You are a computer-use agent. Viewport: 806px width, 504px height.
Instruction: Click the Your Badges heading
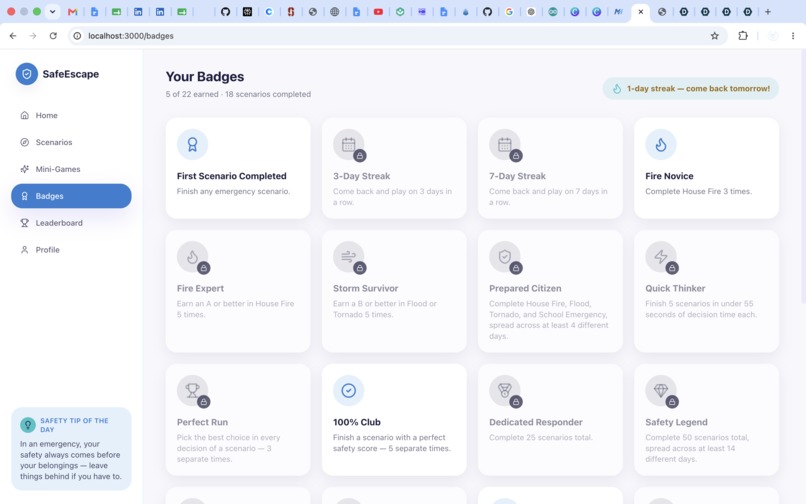pyautogui.click(x=205, y=77)
